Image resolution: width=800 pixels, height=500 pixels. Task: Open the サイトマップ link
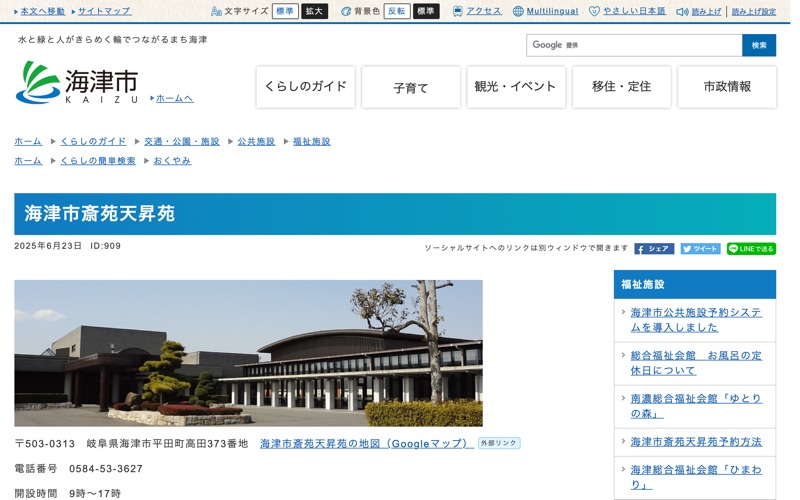pos(105,11)
